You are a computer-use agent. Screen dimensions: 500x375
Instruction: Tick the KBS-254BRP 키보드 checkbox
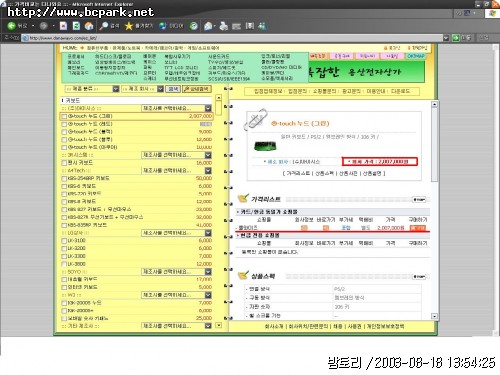coord(64,179)
